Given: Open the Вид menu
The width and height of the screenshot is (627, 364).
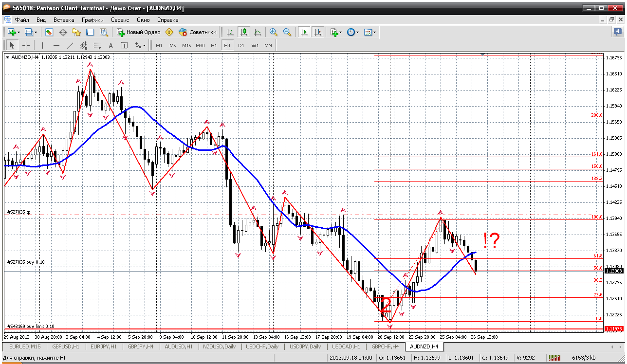Looking at the screenshot, I should [41, 20].
